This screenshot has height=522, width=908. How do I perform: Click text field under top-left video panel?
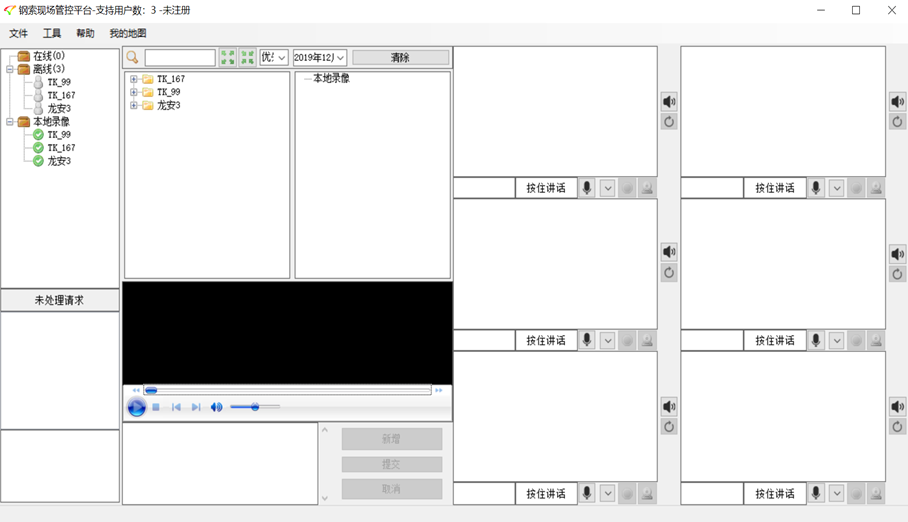[x=484, y=188]
